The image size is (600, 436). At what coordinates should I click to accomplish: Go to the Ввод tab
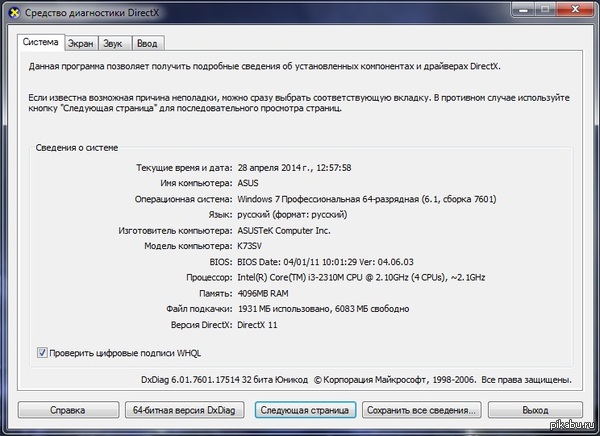tap(147, 44)
